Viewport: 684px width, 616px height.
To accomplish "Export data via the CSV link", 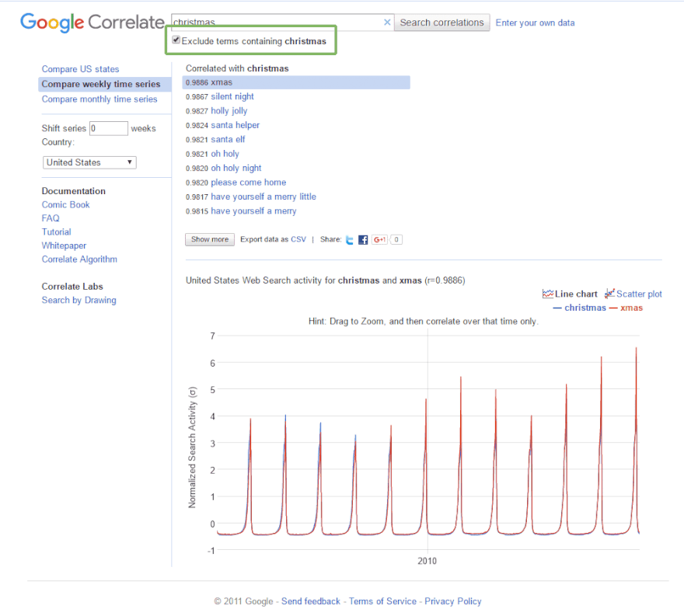I will (298, 239).
